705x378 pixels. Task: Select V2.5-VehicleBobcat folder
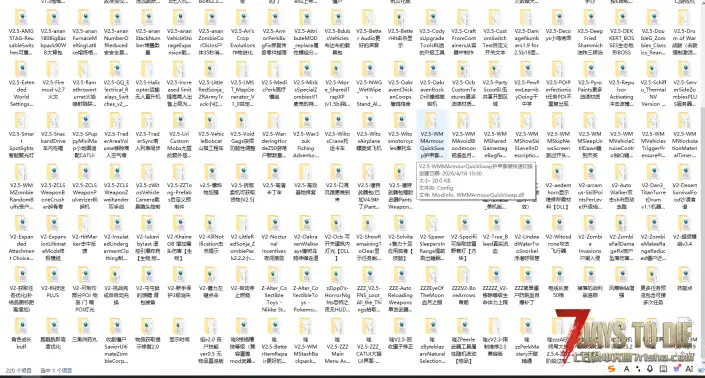pyautogui.click(x=211, y=133)
